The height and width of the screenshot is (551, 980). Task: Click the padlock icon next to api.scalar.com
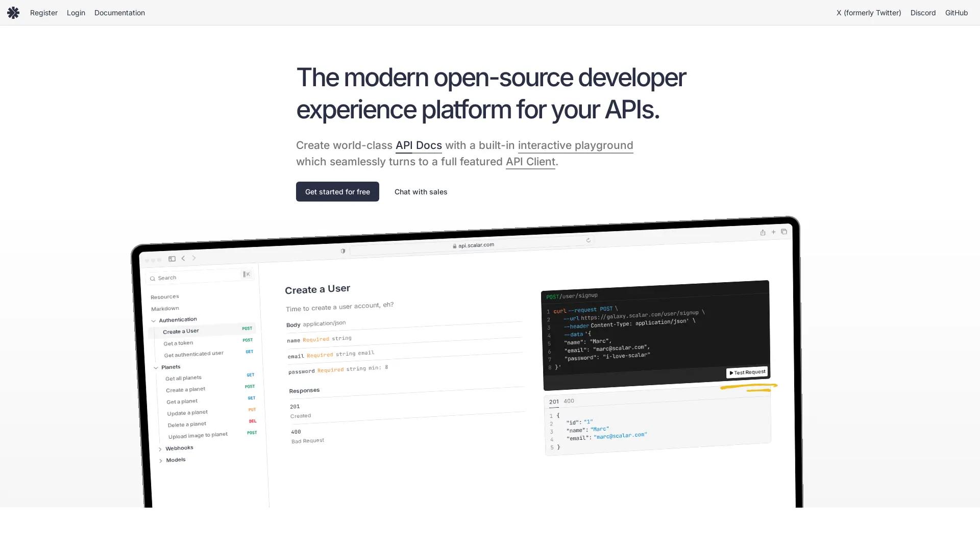[454, 245]
